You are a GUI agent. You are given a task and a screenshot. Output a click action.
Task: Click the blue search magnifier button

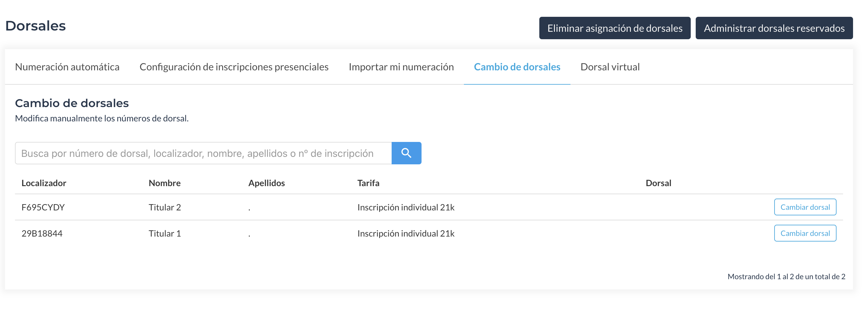pos(406,153)
